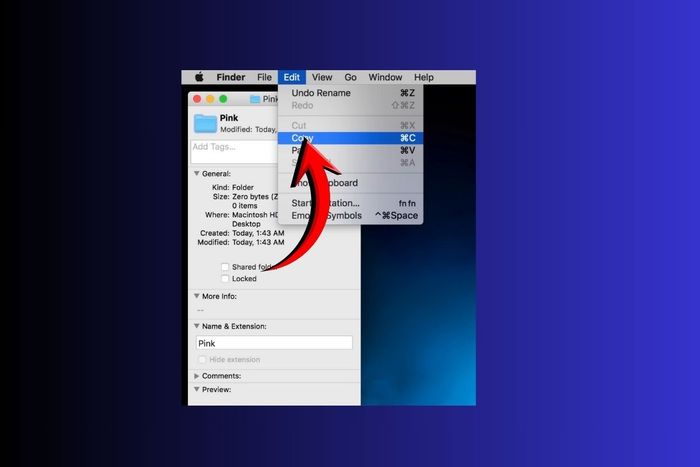This screenshot has width=700, height=467.
Task: Enable the Shared folder checkbox
Action: pos(225,267)
